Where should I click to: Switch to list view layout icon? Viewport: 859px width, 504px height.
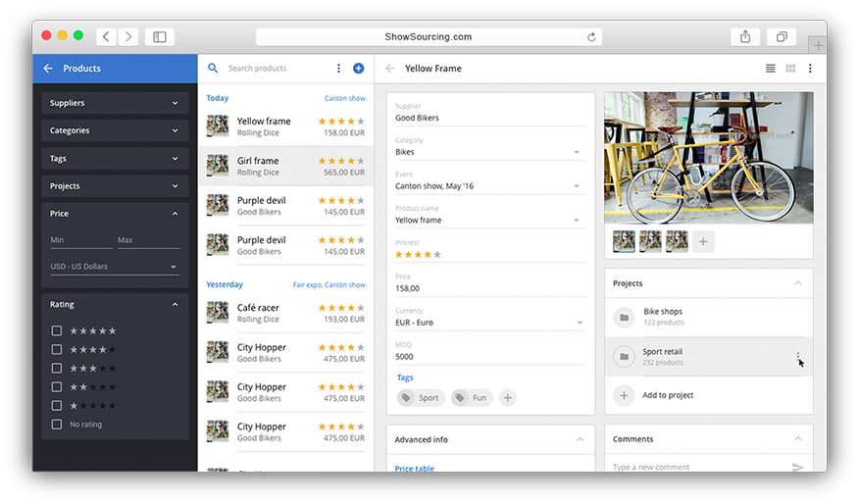click(x=770, y=69)
